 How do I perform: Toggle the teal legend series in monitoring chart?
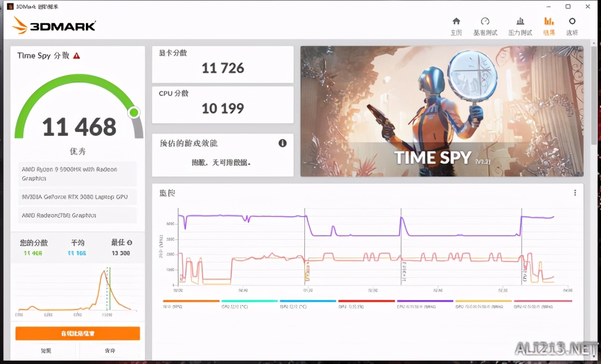pos(249,304)
